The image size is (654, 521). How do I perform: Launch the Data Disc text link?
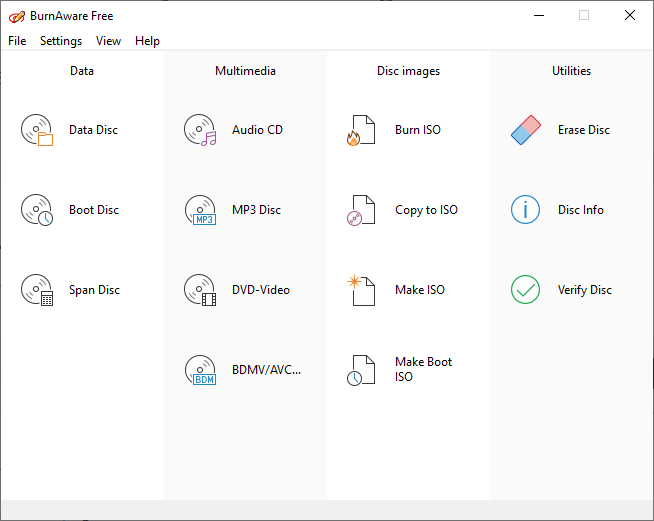pos(93,130)
